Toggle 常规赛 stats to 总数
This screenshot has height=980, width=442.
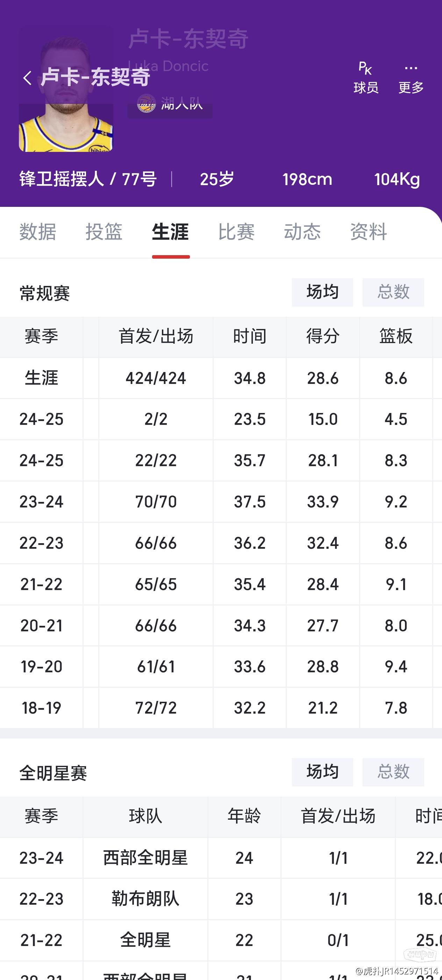tap(393, 292)
